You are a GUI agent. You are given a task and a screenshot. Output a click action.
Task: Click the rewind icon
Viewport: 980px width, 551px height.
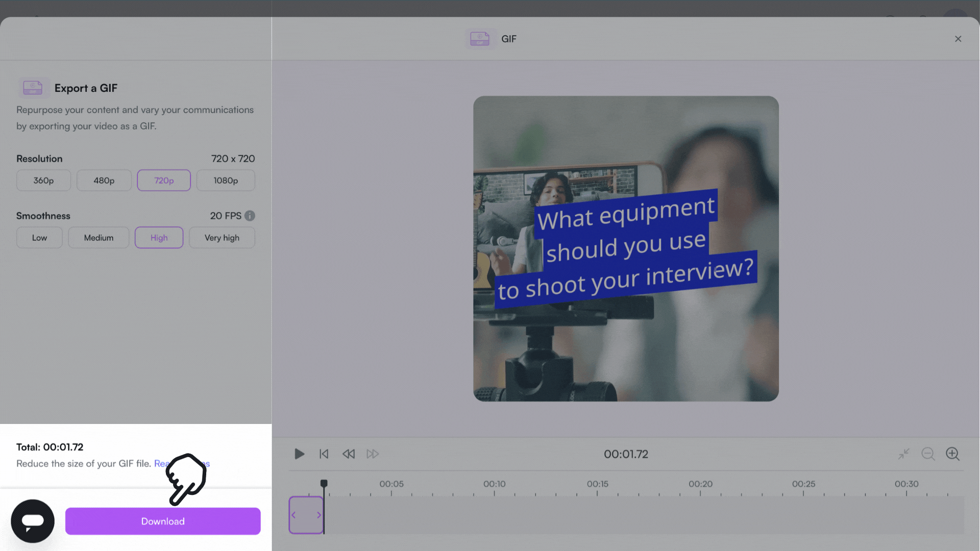tap(348, 454)
